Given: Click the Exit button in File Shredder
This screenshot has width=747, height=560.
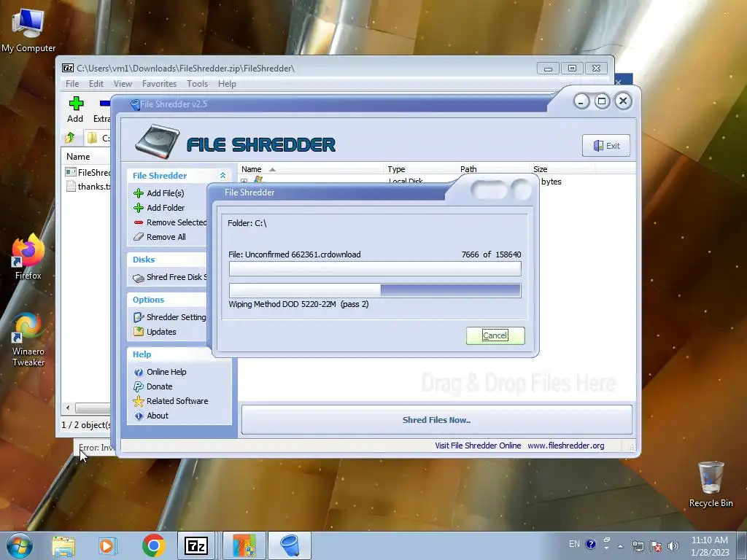Looking at the screenshot, I should coord(606,146).
